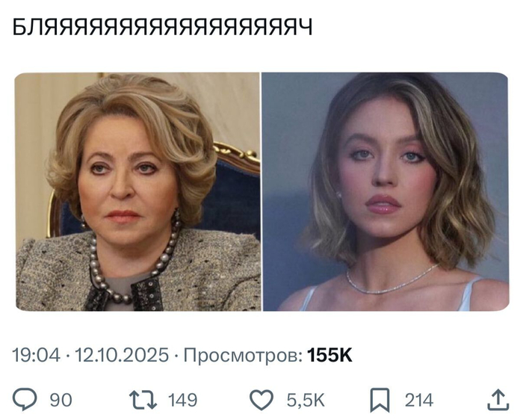This screenshot has height=420, width=523.
Task: Click the 5,5K likes count
Action: pos(306,400)
